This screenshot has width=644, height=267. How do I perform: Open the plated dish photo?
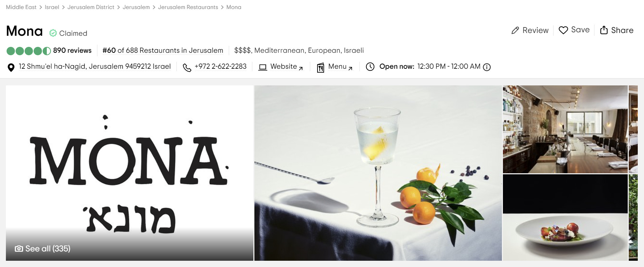(x=565, y=217)
